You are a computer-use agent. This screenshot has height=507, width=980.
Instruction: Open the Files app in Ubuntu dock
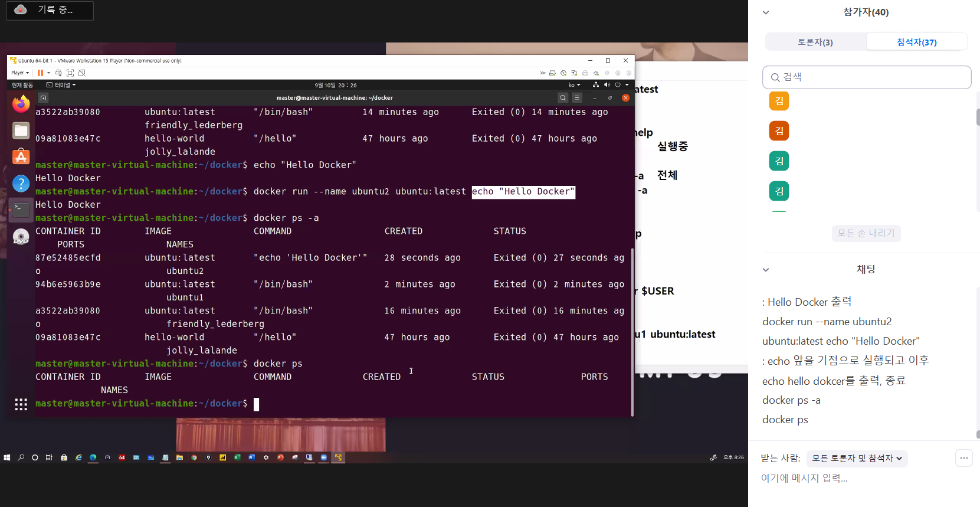tap(21, 130)
